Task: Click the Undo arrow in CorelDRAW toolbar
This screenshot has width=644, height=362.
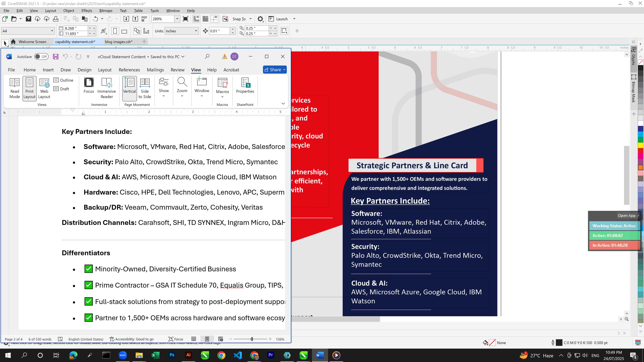Action: (95, 19)
